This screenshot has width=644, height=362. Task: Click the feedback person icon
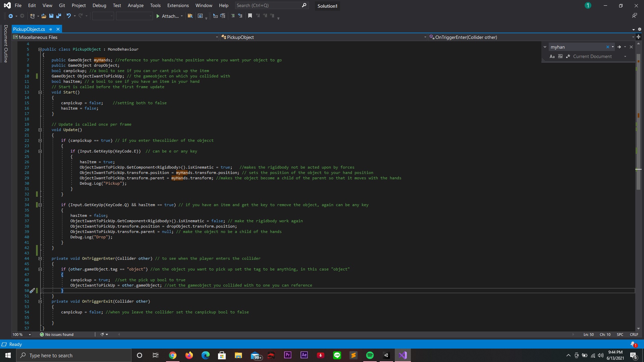click(x=634, y=16)
